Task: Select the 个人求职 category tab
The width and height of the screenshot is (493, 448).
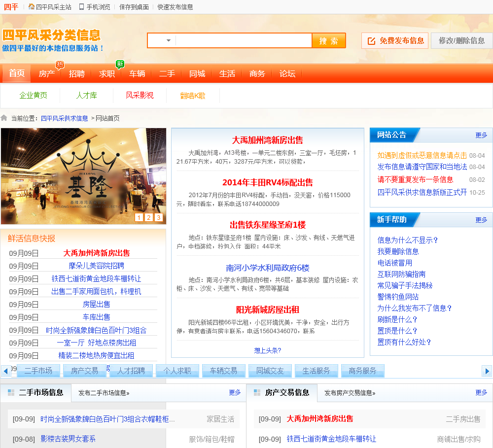Action: (x=177, y=371)
